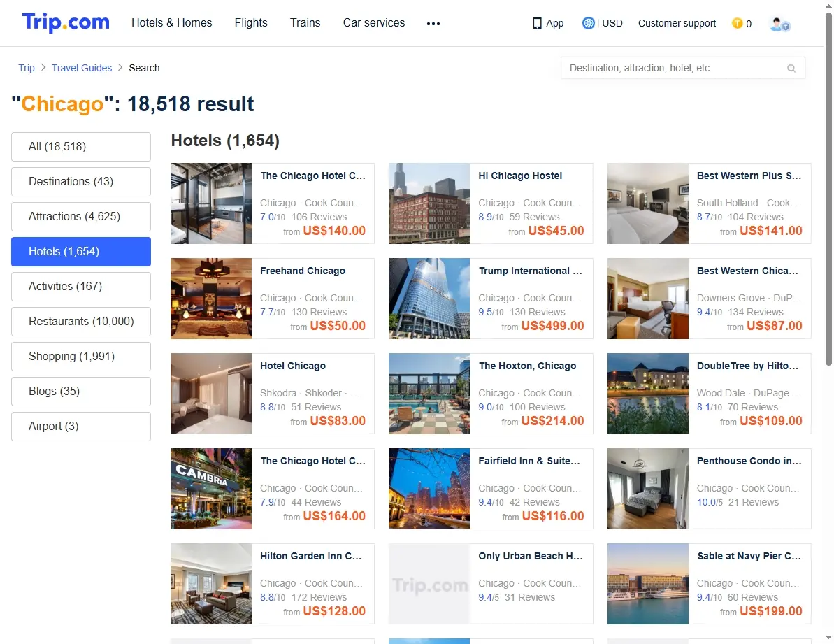
Task: Click the US$214.00 price
Action: (x=553, y=421)
